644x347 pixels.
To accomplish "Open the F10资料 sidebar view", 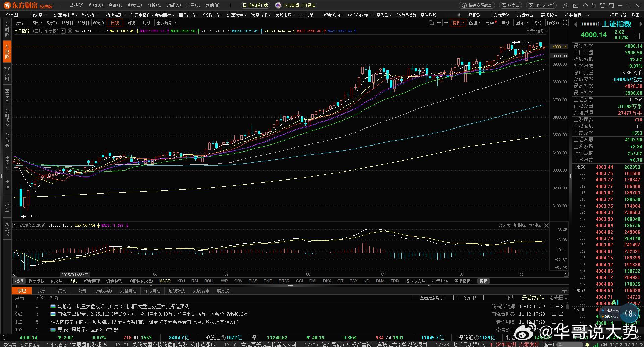I will pyautogui.click(x=7, y=74).
